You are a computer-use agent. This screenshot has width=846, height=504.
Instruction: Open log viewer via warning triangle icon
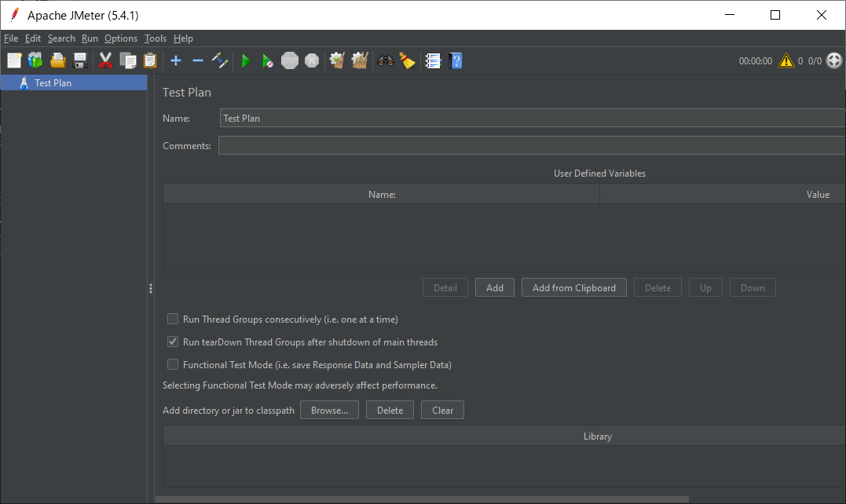(786, 61)
